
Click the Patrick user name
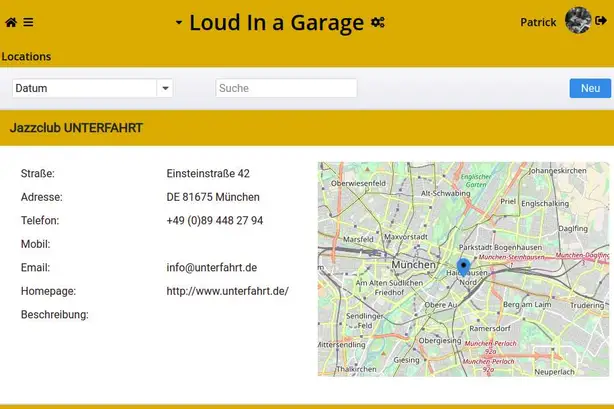[538, 22]
